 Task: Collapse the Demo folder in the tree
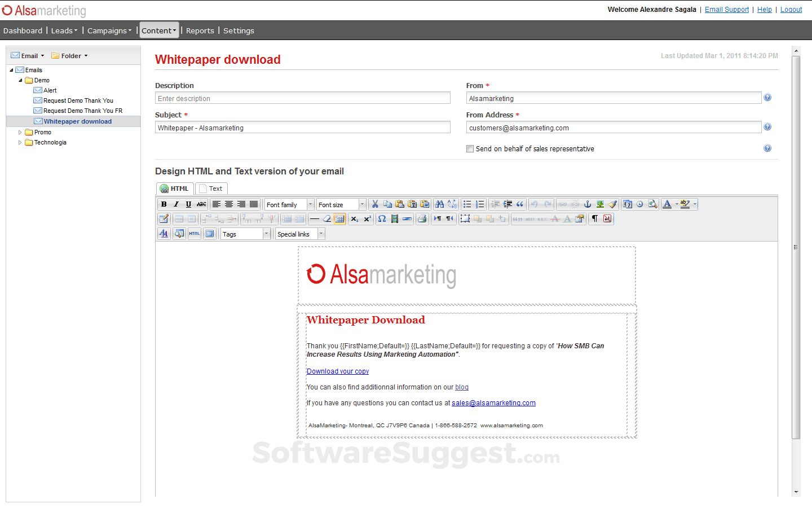(20, 80)
